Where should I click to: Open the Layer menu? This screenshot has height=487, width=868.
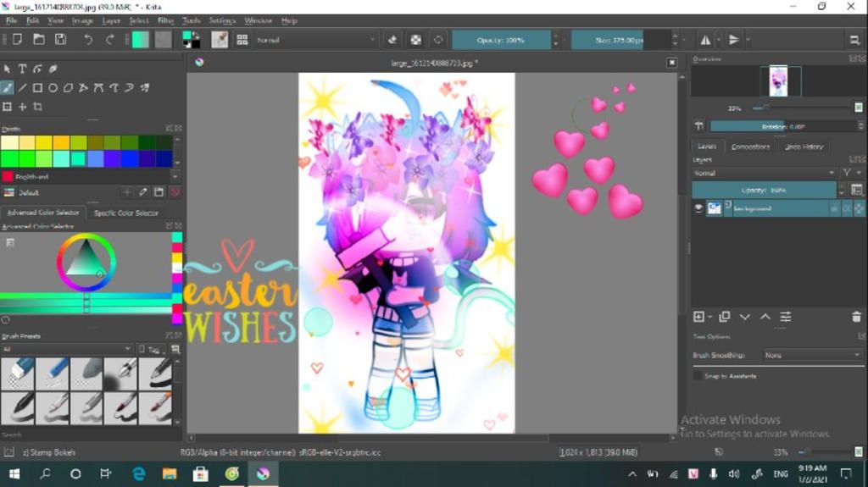point(111,20)
